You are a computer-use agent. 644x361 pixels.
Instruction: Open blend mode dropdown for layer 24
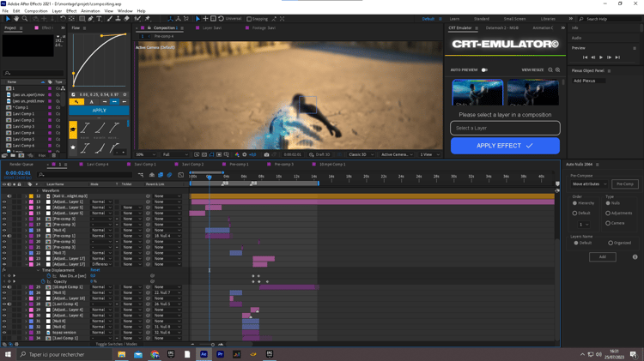101,264
